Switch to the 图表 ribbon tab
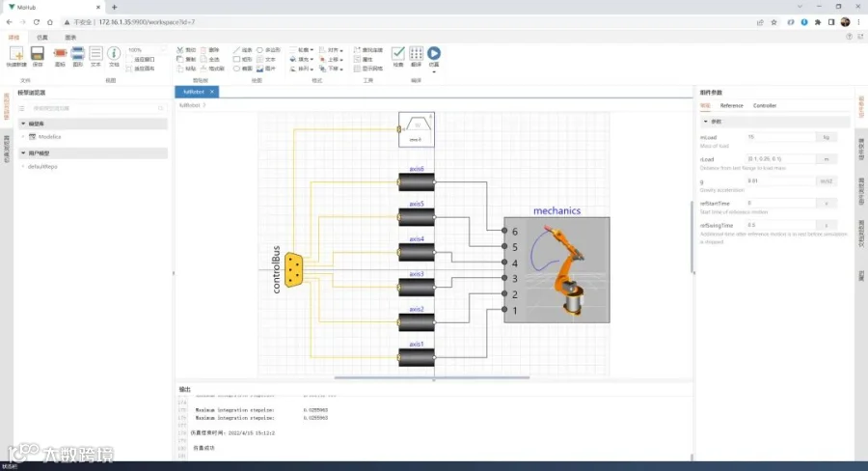868x471 pixels. (x=70, y=38)
